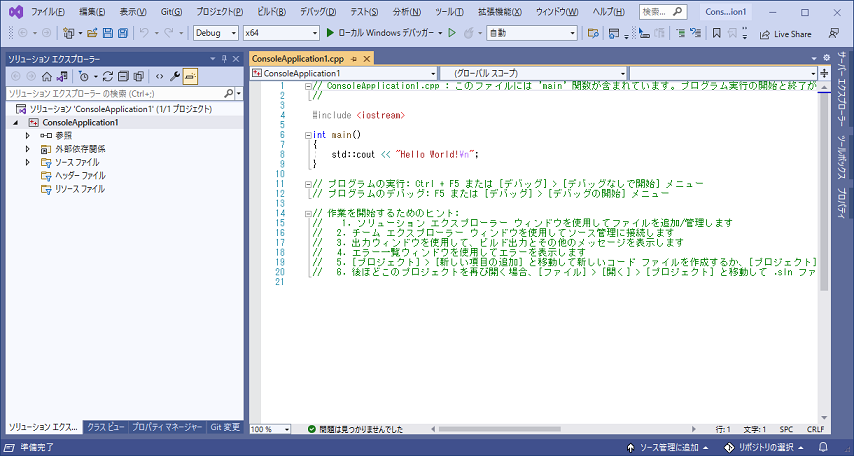This screenshot has height=456, width=854.
Task: Toggle auto-hide pin on Solution Explorer panel
Action: pyautogui.click(x=224, y=59)
